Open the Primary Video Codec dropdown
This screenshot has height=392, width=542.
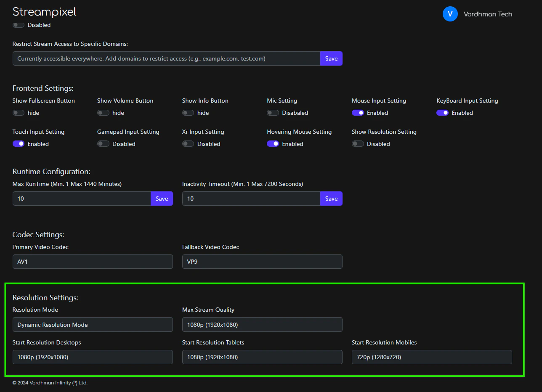coord(93,262)
